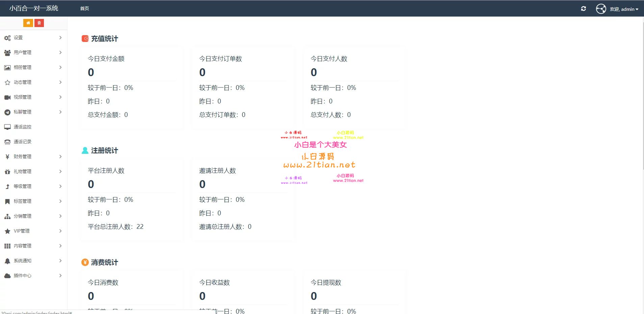Open 分销管理 sidebar item
This screenshot has height=314, width=644.
tap(23, 216)
